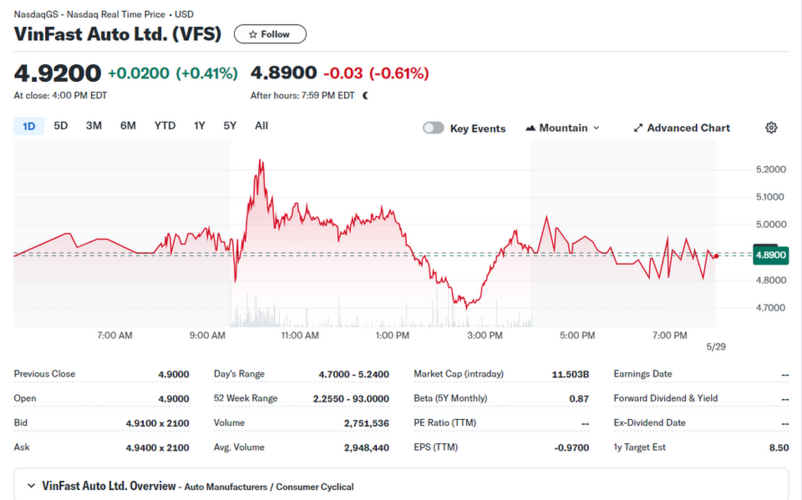The width and height of the screenshot is (802, 500).
Task: Click the Market Cap value 11.503B
Action: [571, 374]
